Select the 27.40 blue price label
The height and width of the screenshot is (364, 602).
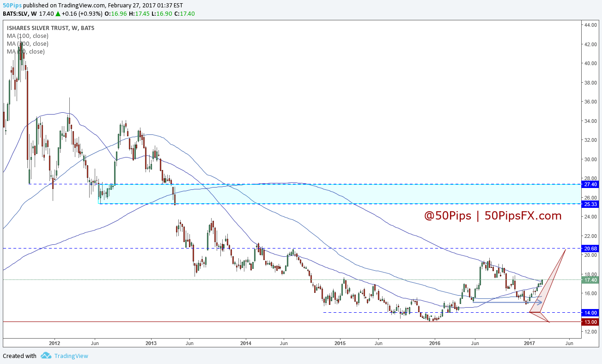click(x=591, y=184)
